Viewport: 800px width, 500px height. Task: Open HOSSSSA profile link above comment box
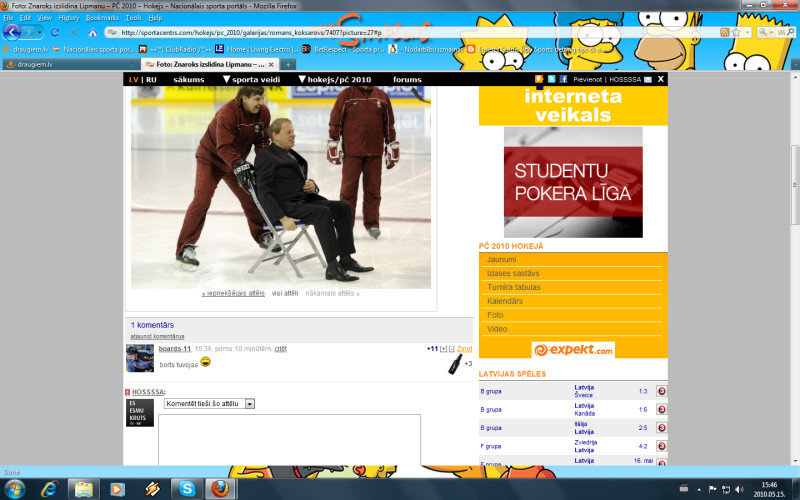coord(148,392)
